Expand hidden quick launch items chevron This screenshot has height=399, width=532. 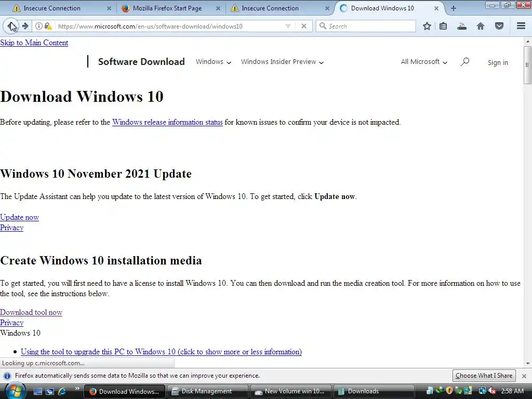click(x=77, y=389)
